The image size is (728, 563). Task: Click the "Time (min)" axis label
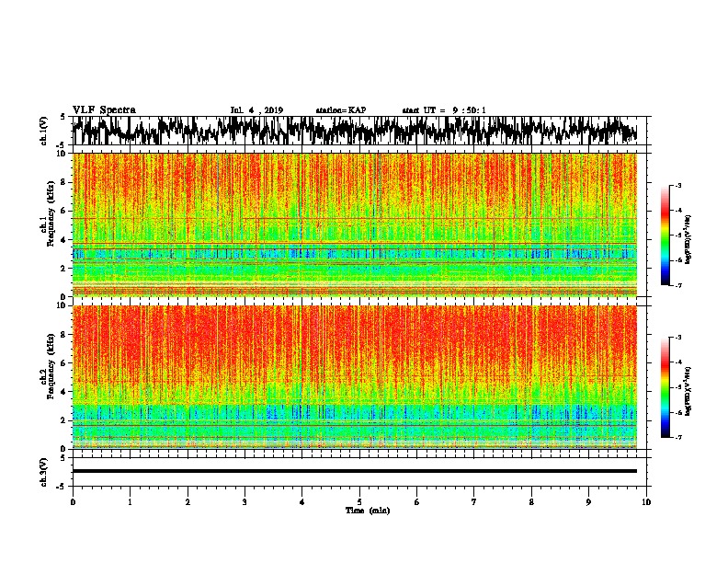click(368, 511)
